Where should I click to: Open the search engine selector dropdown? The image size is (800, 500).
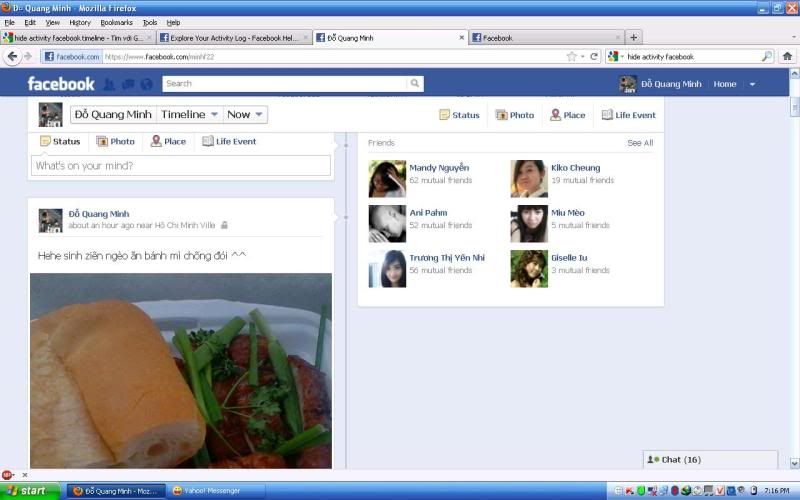[x=615, y=56]
